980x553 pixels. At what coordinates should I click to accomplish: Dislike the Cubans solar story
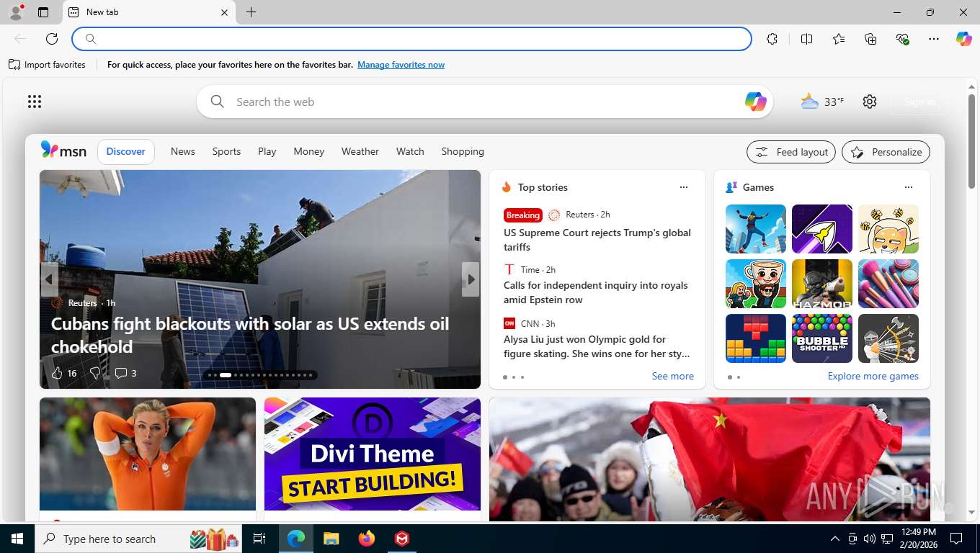pos(94,373)
